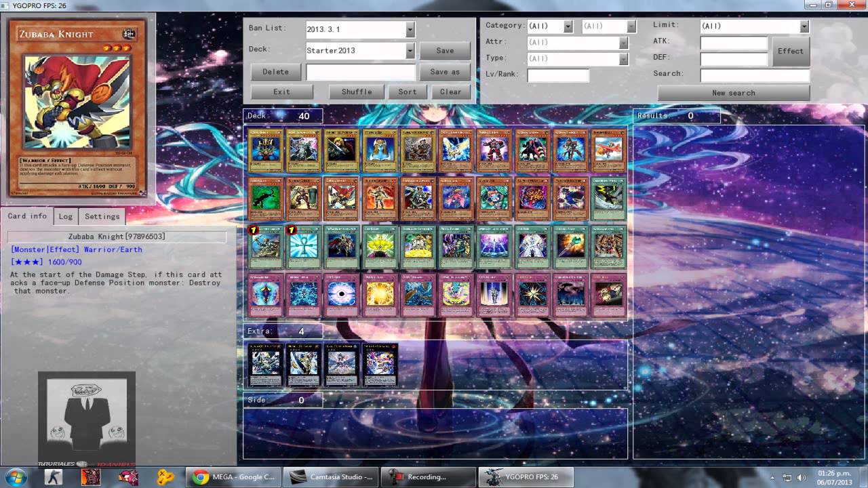Click the deck name input beside Delete
This screenshot has width=868, height=488.
pos(361,72)
